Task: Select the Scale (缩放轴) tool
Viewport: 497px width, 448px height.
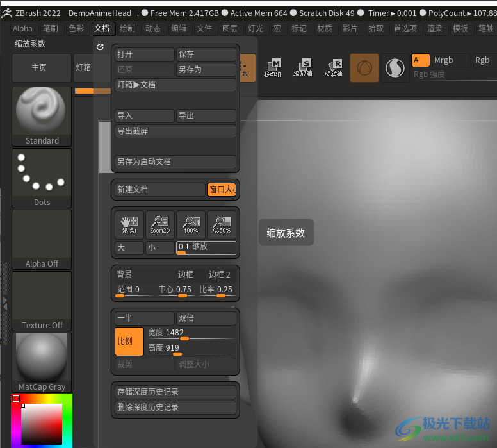Action: click(303, 67)
